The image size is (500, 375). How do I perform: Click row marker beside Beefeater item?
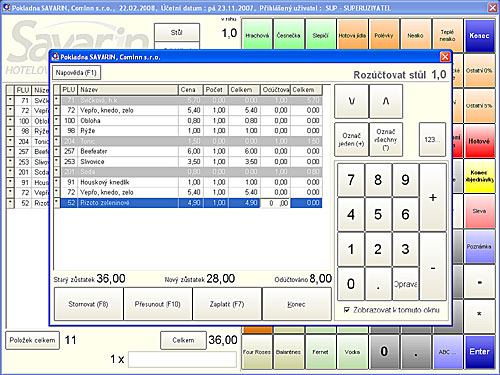coord(57,151)
